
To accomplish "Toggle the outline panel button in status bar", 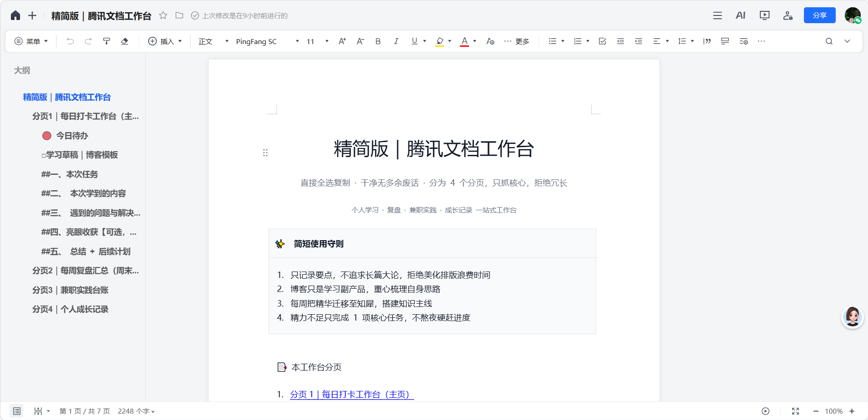I will [x=17, y=411].
